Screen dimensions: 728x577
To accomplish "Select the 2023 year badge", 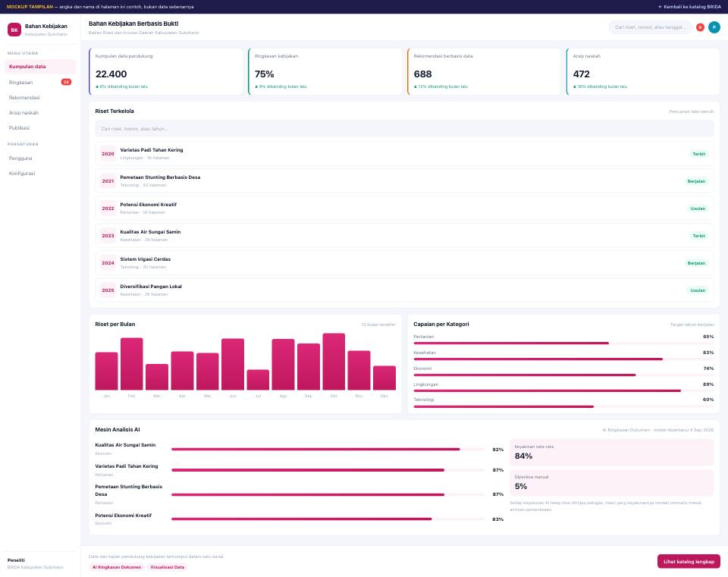I will pos(108,236).
